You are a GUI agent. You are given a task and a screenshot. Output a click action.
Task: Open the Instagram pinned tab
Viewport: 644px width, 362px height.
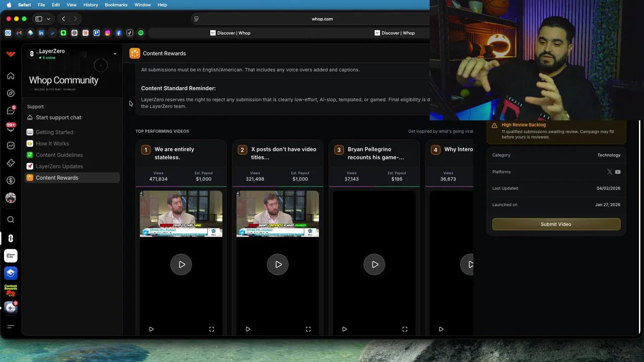(108, 33)
